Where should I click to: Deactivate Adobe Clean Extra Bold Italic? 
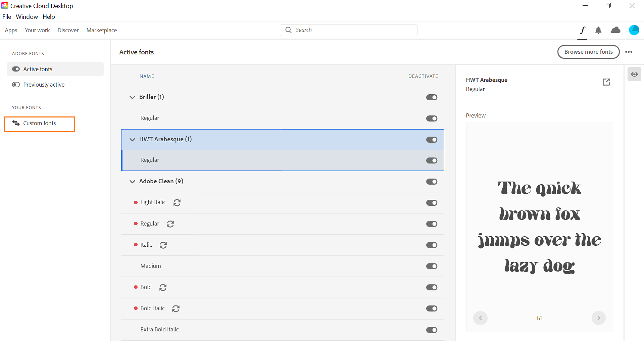(x=432, y=330)
